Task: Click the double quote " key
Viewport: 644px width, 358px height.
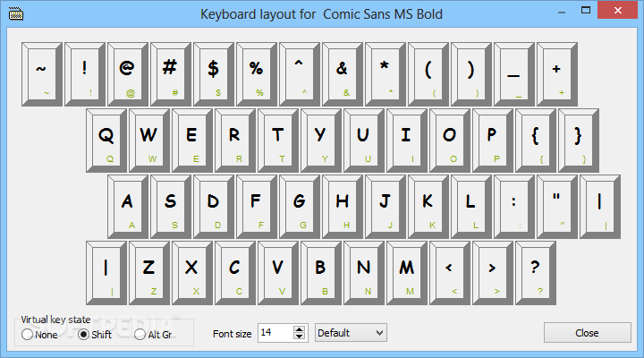Action: (x=557, y=207)
